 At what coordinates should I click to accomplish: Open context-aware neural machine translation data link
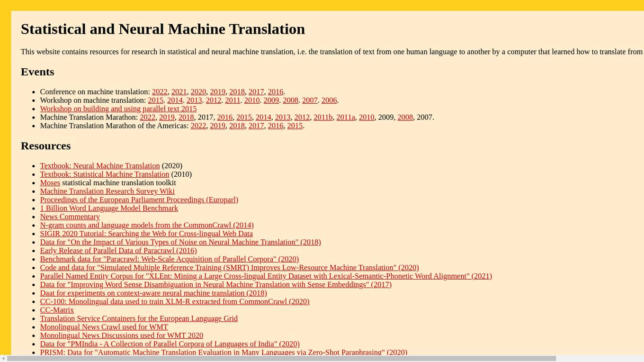[153, 294]
